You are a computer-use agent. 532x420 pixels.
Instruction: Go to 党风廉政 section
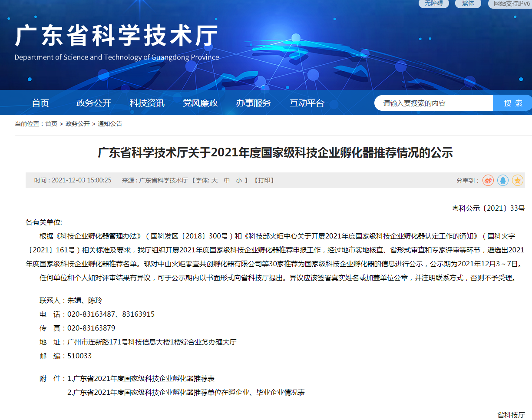200,103
